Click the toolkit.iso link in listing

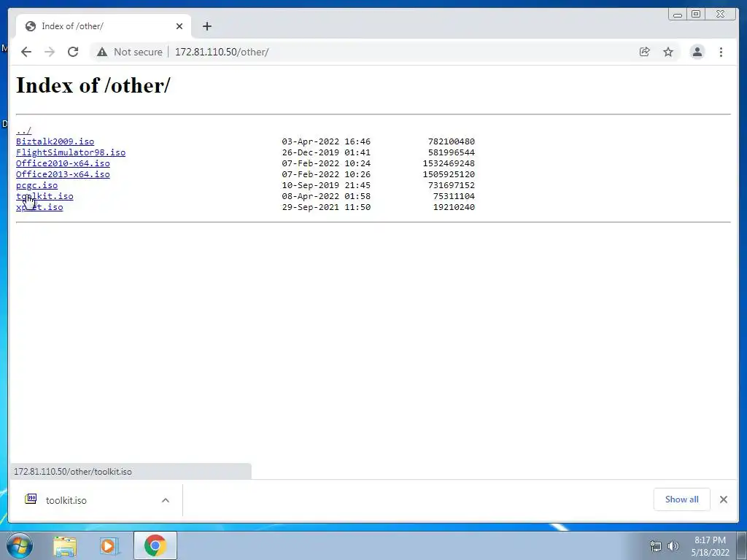[x=44, y=196]
